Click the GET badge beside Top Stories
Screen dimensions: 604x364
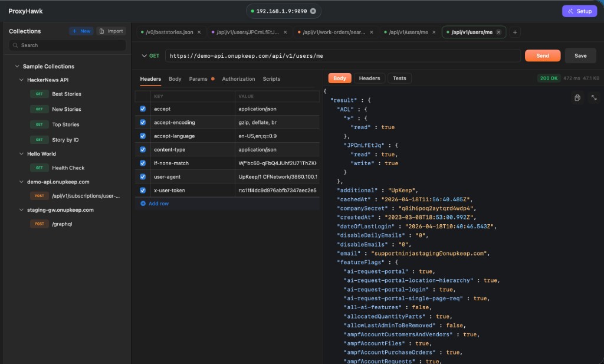coord(40,124)
